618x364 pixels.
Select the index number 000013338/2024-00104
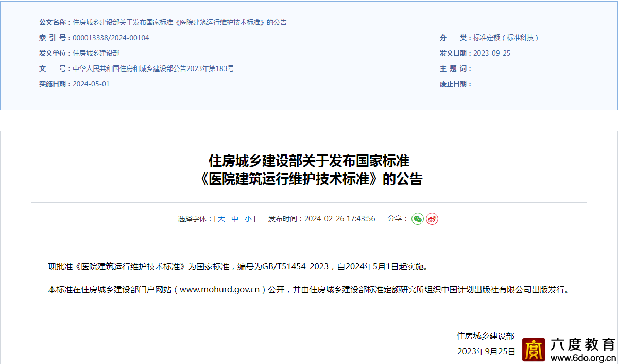111,38
